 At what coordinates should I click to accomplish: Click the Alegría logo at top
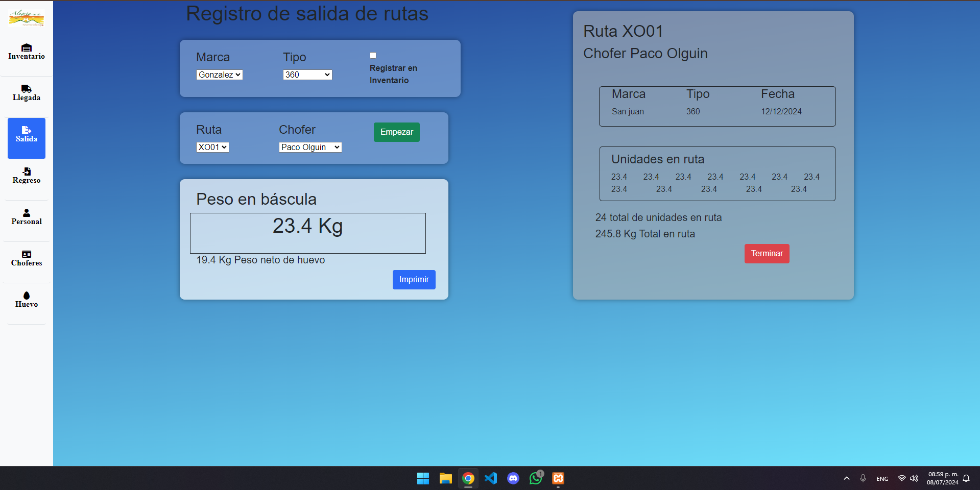pyautogui.click(x=27, y=18)
